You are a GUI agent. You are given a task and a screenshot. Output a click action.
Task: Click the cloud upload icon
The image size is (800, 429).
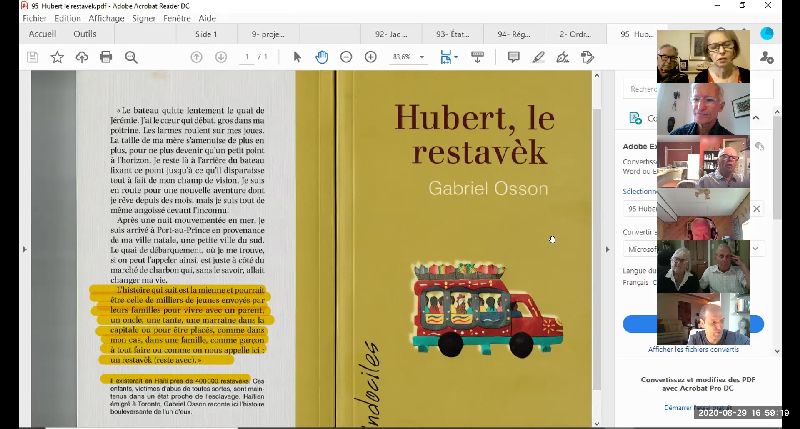coord(82,57)
